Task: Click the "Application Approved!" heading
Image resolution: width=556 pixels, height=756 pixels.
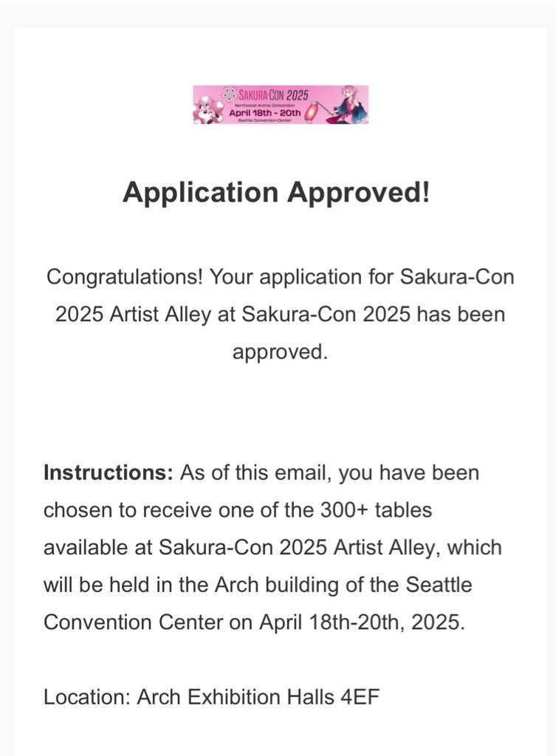Action: [x=277, y=193]
